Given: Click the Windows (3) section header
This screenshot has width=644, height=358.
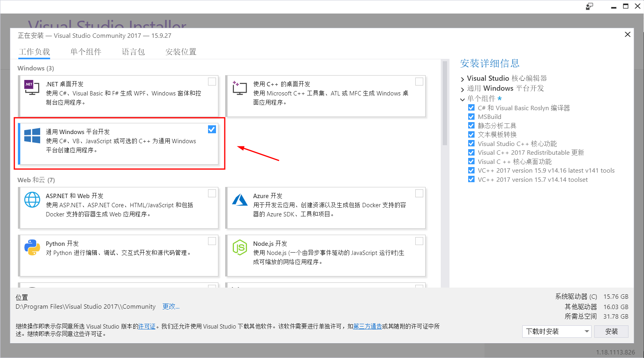Looking at the screenshot, I should [36, 68].
